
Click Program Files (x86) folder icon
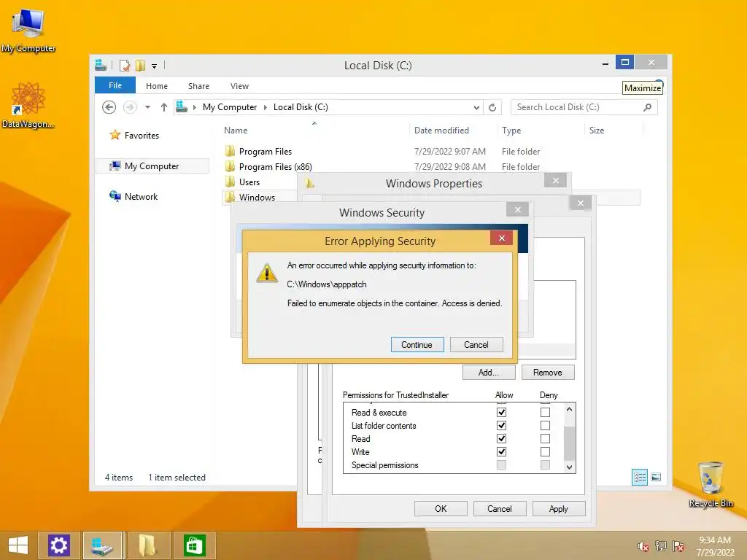point(230,167)
